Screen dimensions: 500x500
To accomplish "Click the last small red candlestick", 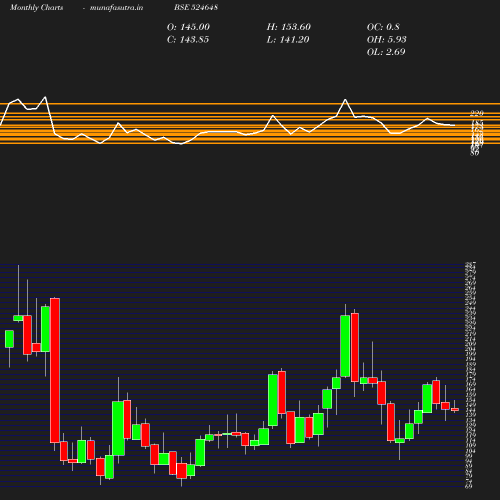I will pyautogui.click(x=455, y=410).
